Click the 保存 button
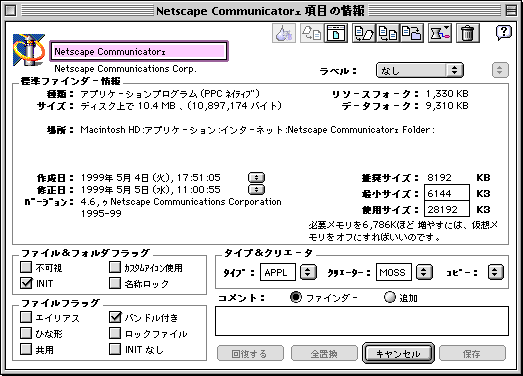This screenshot has height=376, width=523. tap(472, 353)
